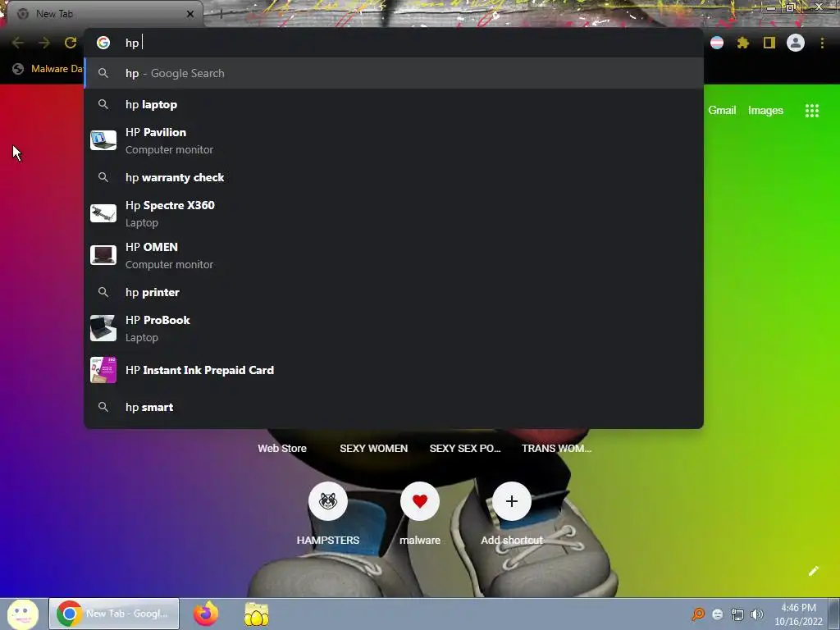The width and height of the screenshot is (840, 630).
Task: Open the smiley Start button
Action: pyautogui.click(x=22, y=614)
